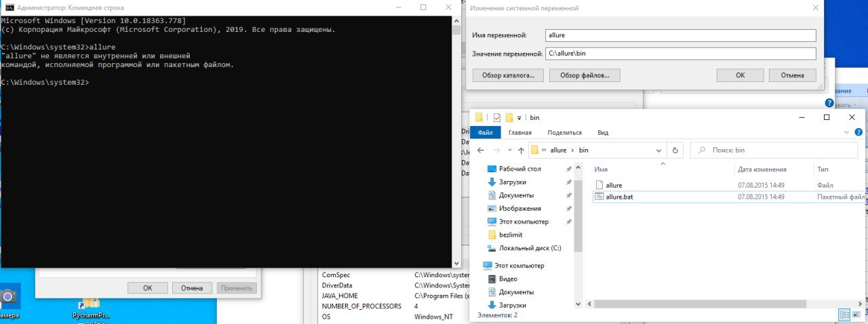Select JAVA_HOME row in system variables list
The image size is (868, 324).
click(393, 296)
